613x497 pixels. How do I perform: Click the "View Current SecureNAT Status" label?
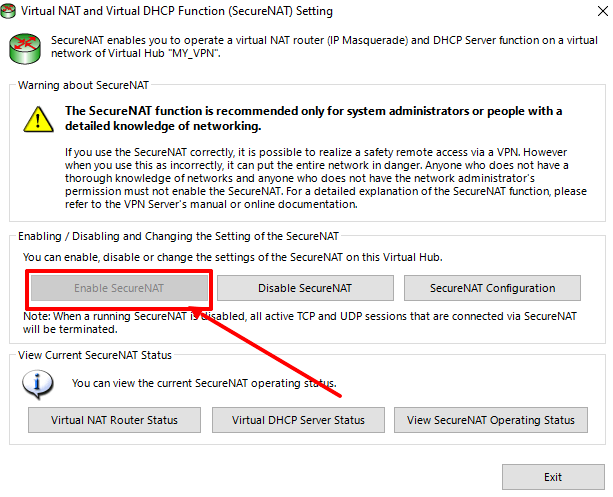click(x=95, y=355)
